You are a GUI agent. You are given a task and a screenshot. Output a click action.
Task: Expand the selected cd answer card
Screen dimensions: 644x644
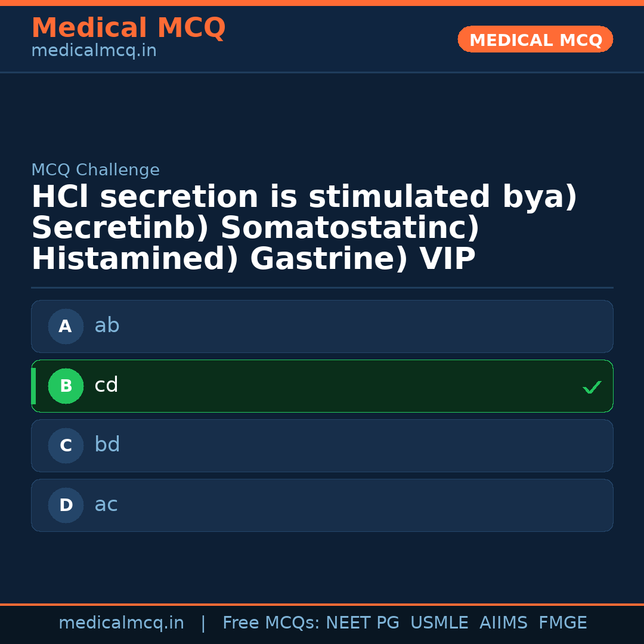point(322,386)
